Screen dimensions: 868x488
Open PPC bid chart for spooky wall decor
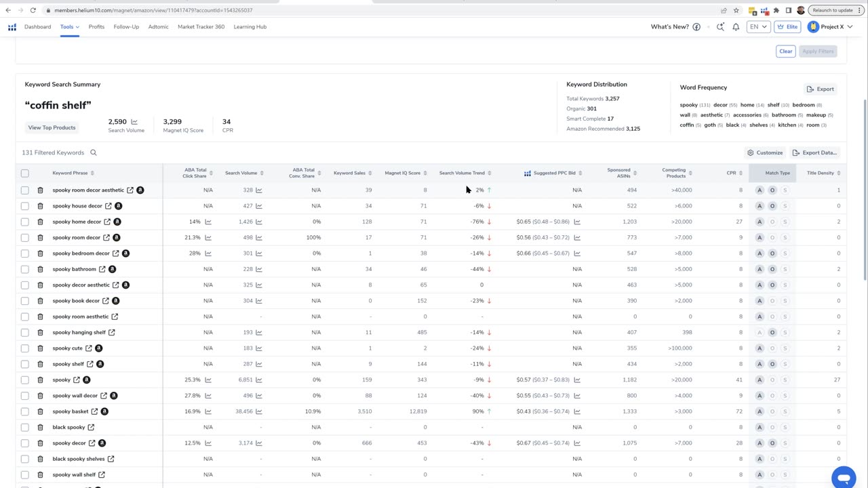click(577, 396)
